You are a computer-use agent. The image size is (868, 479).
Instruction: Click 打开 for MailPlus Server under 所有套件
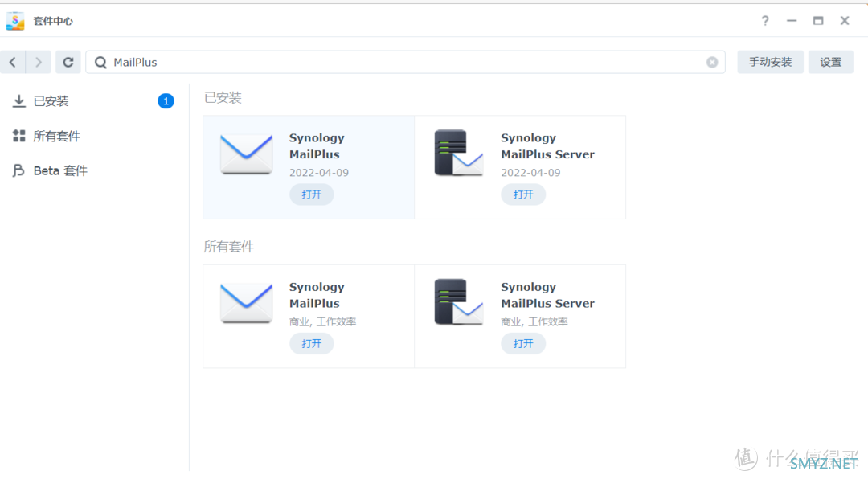(x=523, y=343)
